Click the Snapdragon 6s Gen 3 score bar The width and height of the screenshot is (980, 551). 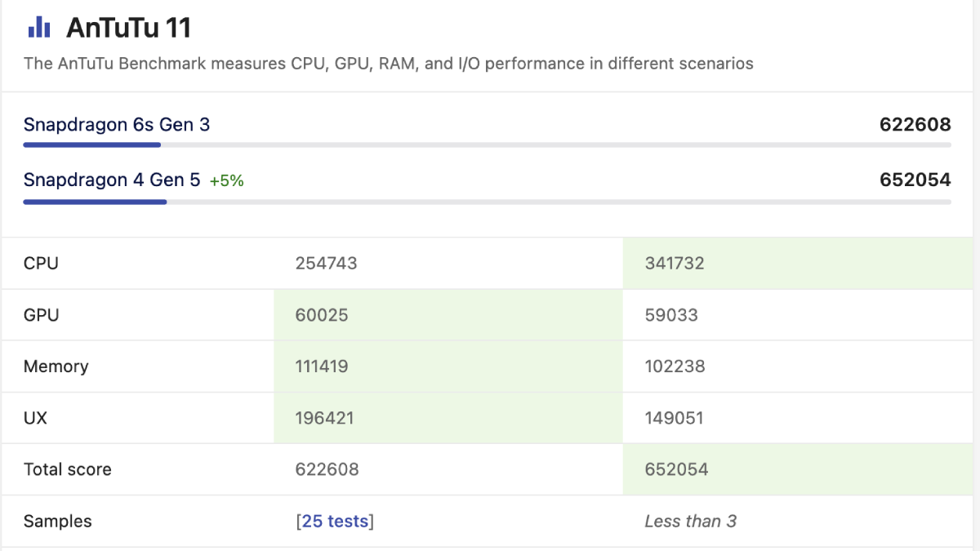coord(487,145)
